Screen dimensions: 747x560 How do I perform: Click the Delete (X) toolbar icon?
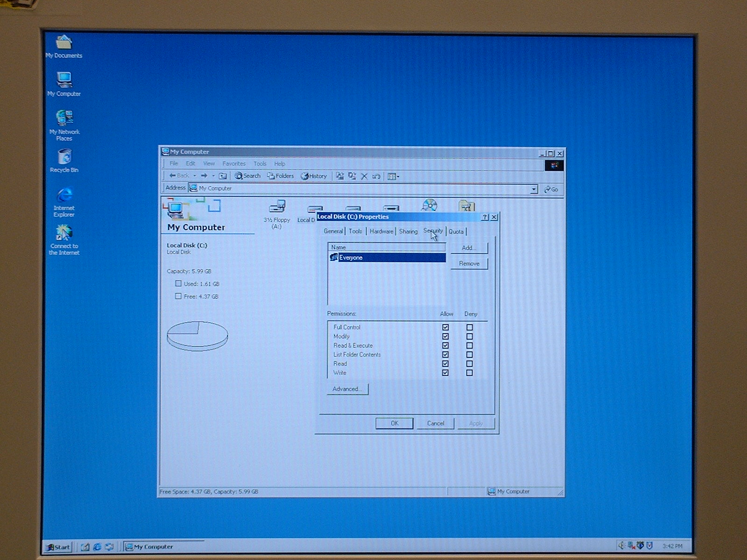364,176
